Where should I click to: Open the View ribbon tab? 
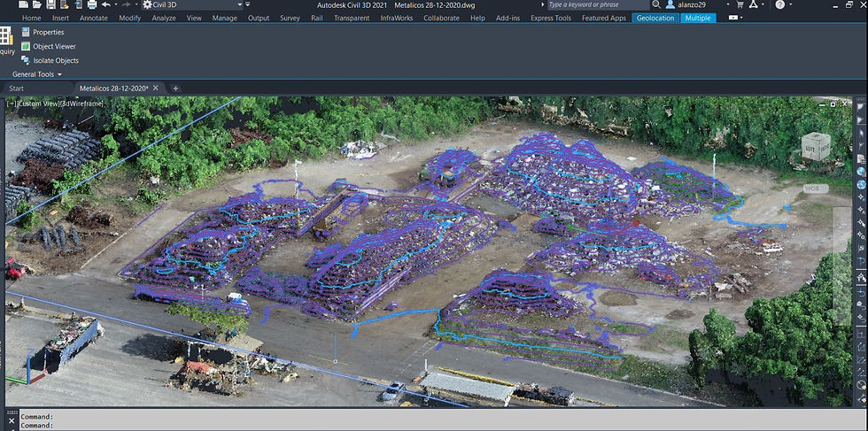pyautogui.click(x=194, y=18)
